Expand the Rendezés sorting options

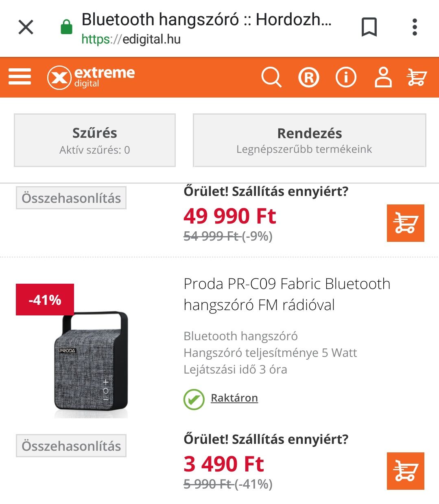point(310,140)
